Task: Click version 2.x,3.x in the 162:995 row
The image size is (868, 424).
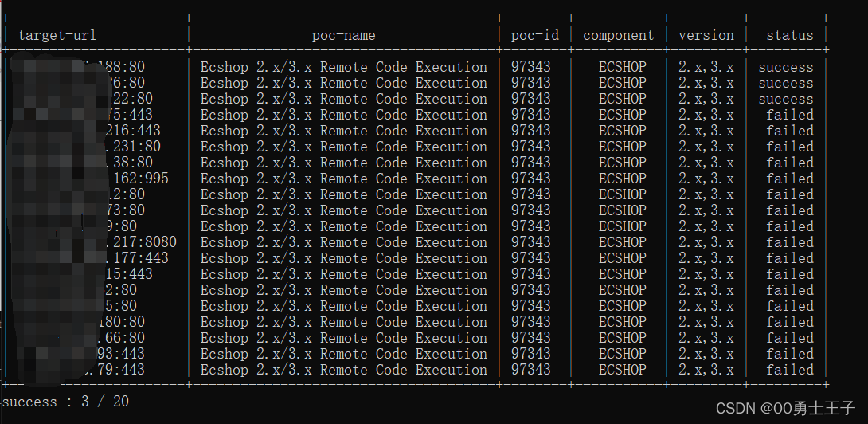Action: point(706,179)
